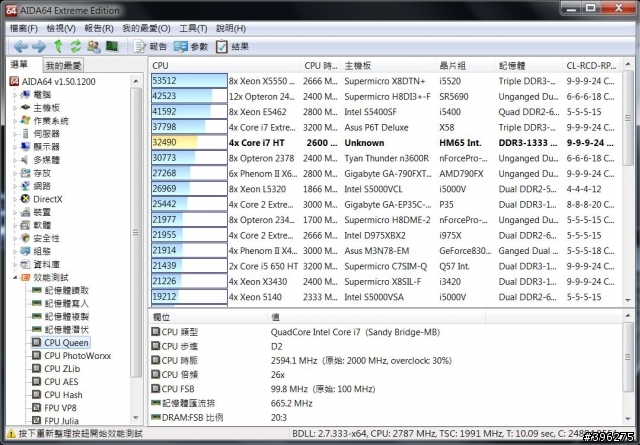
Task: Select the 53512 Xeon X5550 result row
Action: point(386,81)
